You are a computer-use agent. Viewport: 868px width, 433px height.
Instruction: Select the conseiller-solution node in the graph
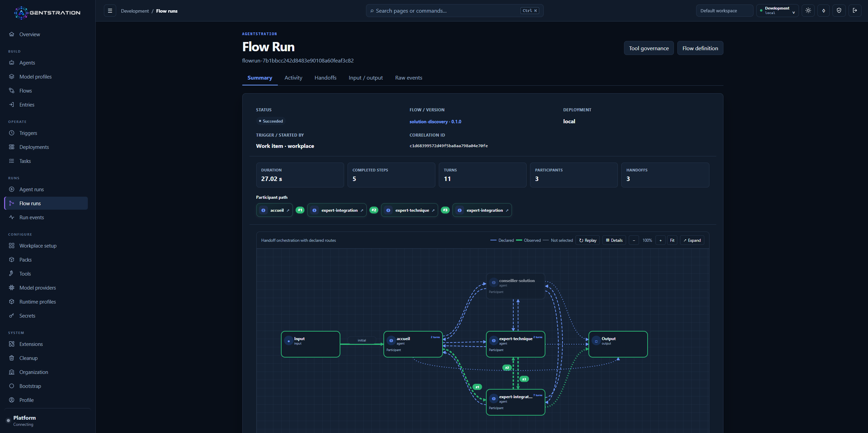coord(516,286)
